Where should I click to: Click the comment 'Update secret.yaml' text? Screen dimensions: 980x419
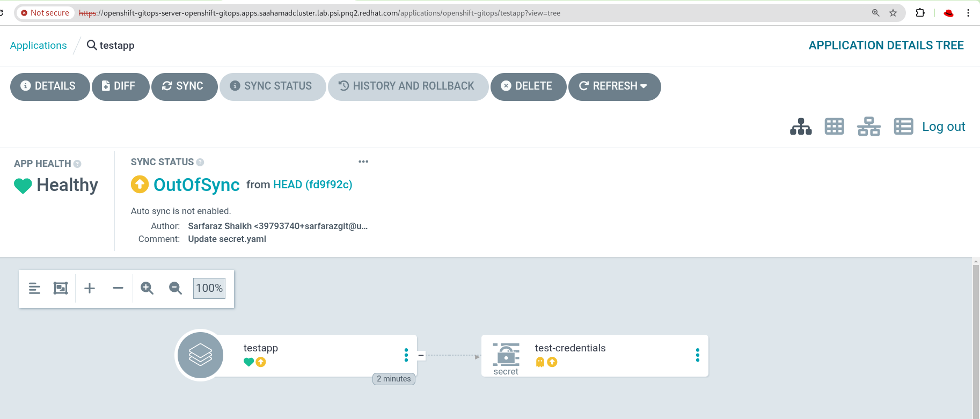point(227,239)
